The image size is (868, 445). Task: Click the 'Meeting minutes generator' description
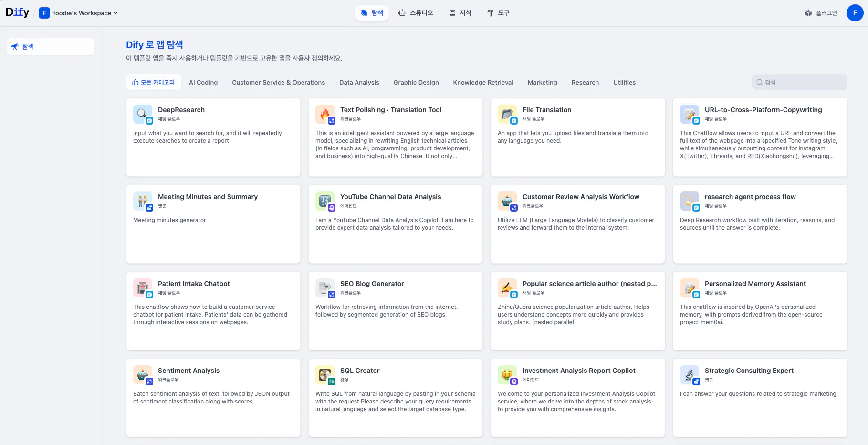point(169,220)
